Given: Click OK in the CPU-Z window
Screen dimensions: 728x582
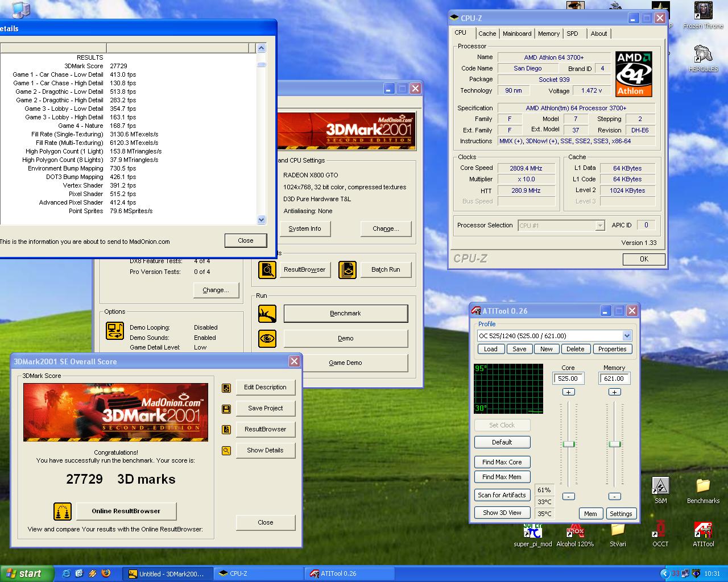Looking at the screenshot, I should coord(644,259).
